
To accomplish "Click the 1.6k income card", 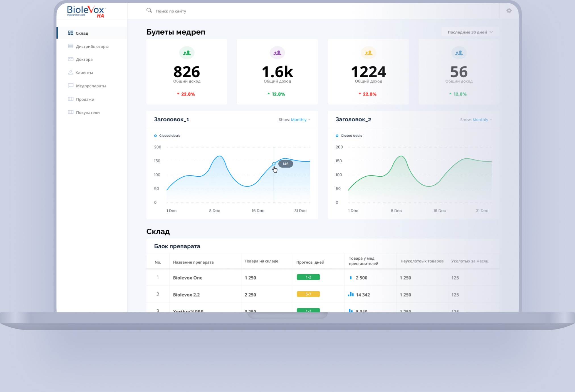I will coord(277,72).
